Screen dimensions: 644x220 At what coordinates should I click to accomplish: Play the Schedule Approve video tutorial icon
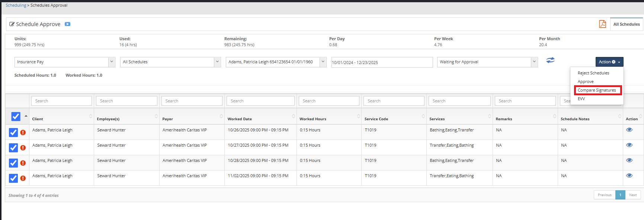(67, 24)
